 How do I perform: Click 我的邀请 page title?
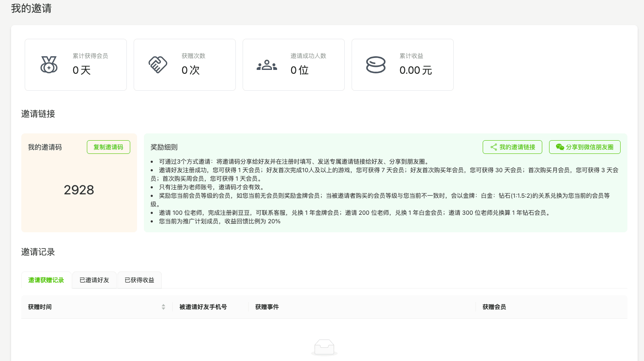[31, 9]
